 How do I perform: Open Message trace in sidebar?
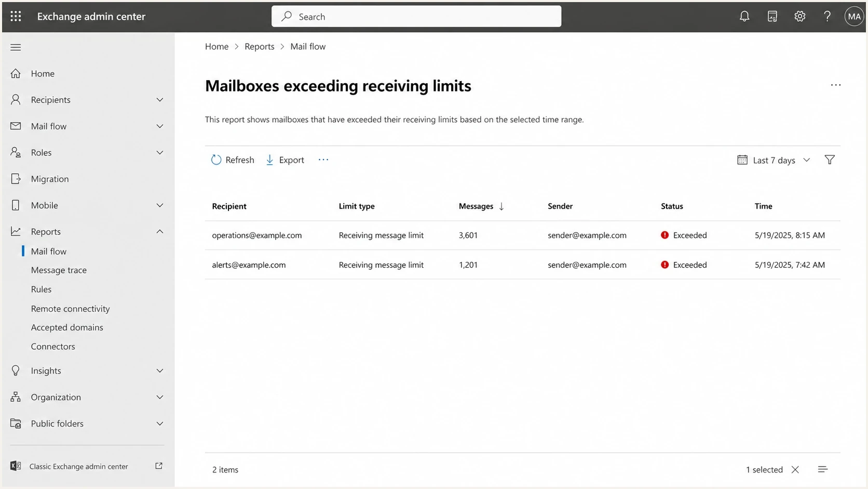59,270
